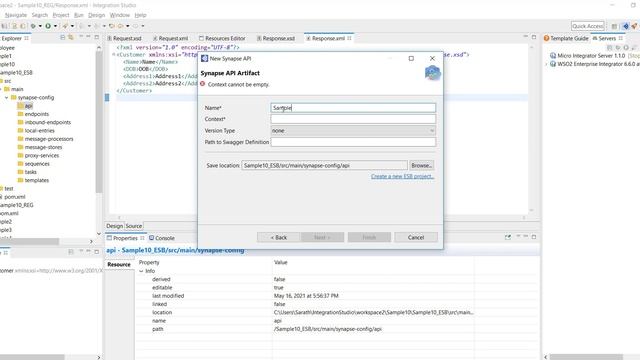Maximize the editor area

[x=534, y=37]
